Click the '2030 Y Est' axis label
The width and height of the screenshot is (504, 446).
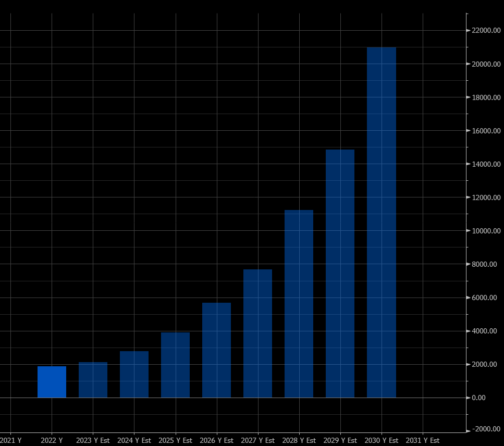(381, 440)
